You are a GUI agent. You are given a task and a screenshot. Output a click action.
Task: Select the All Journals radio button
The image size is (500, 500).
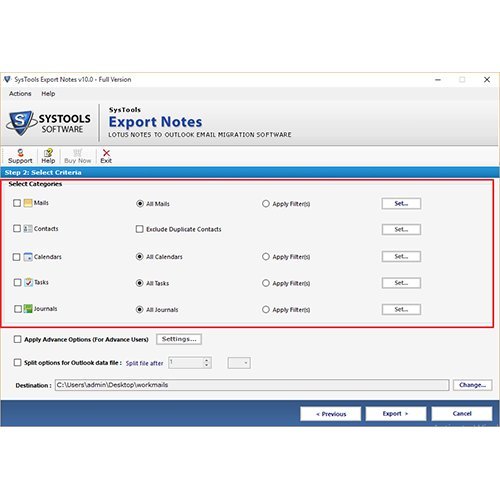coord(140,310)
